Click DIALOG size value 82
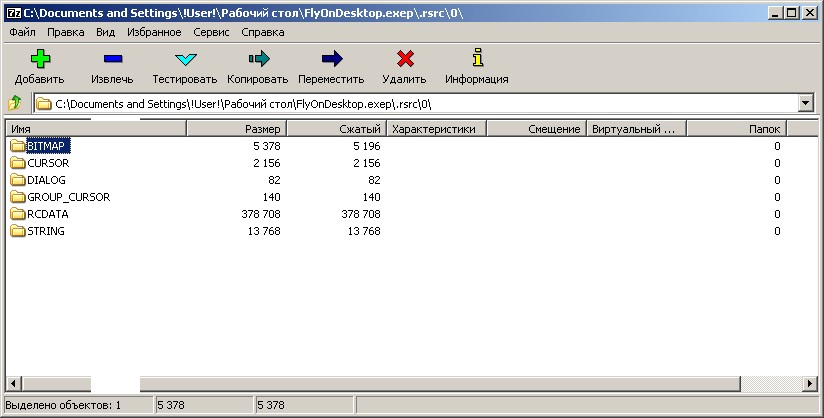 (274, 180)
